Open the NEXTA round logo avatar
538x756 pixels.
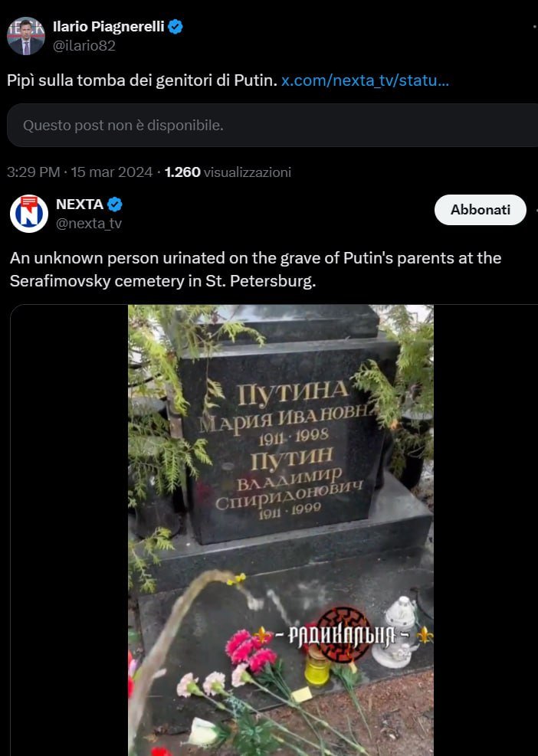pyautogui.click(x=29, y=214)
